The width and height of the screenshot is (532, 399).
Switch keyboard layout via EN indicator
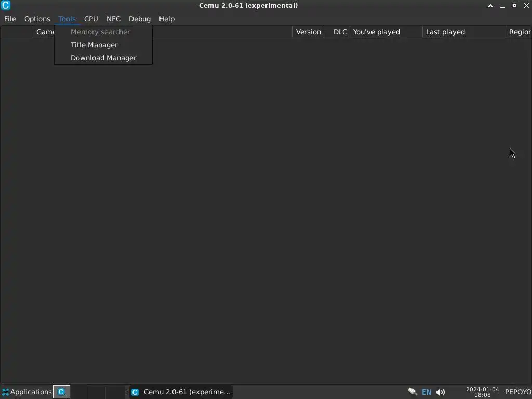point(426,392)
